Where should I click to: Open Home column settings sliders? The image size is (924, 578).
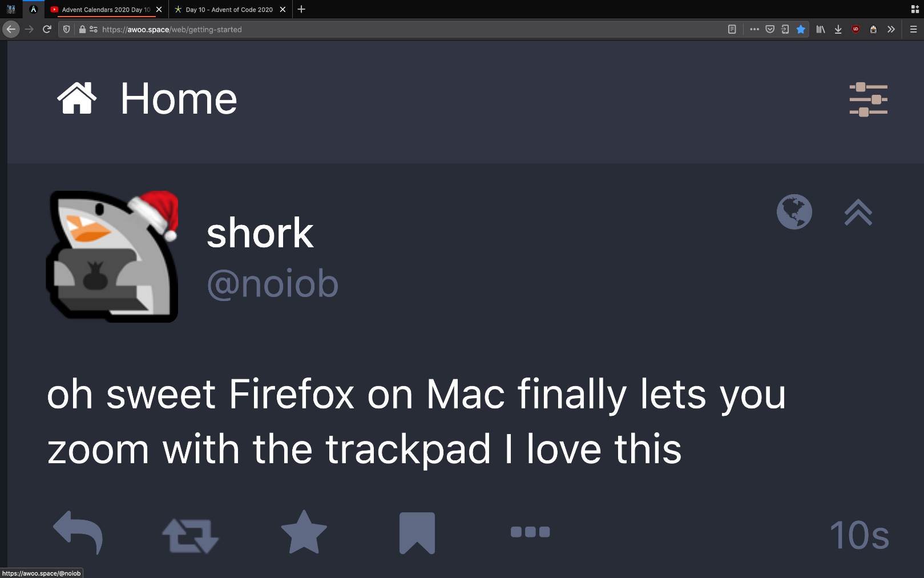(x=868, y=99)
